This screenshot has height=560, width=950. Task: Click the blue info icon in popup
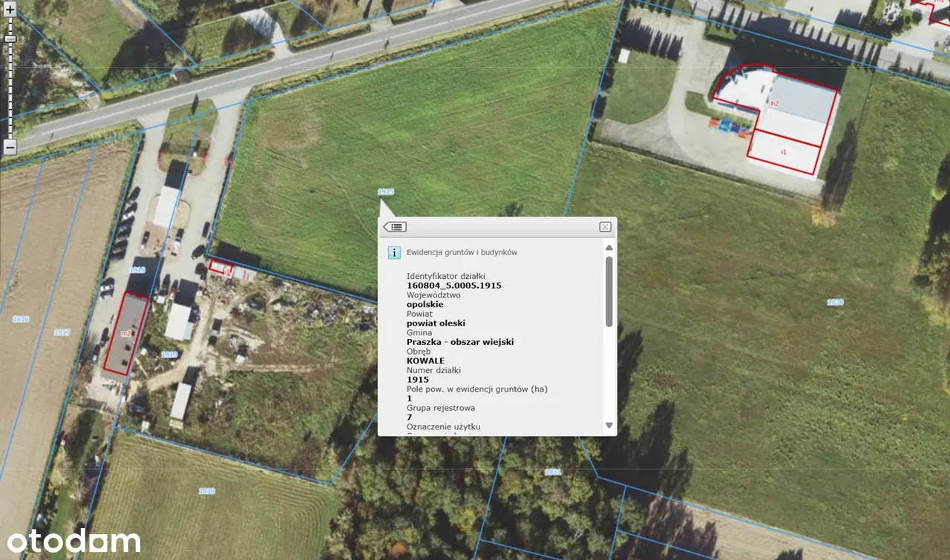coord(394,253)
